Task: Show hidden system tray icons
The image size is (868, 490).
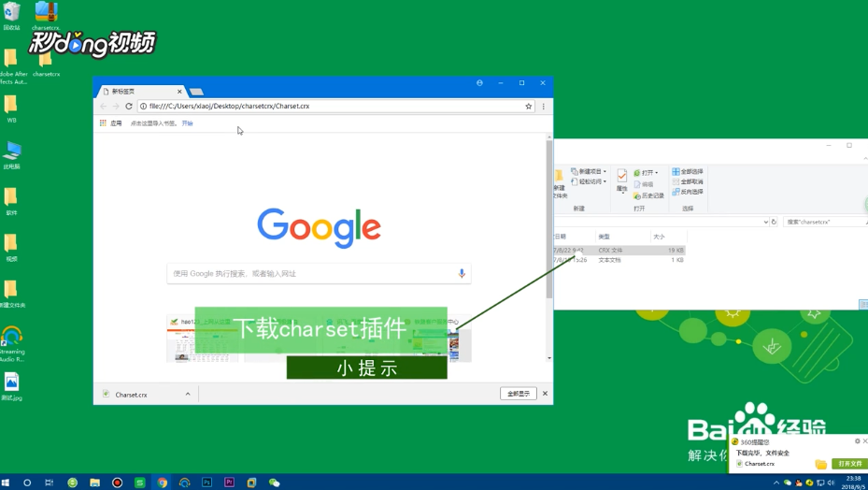Action: click(776, 483)
